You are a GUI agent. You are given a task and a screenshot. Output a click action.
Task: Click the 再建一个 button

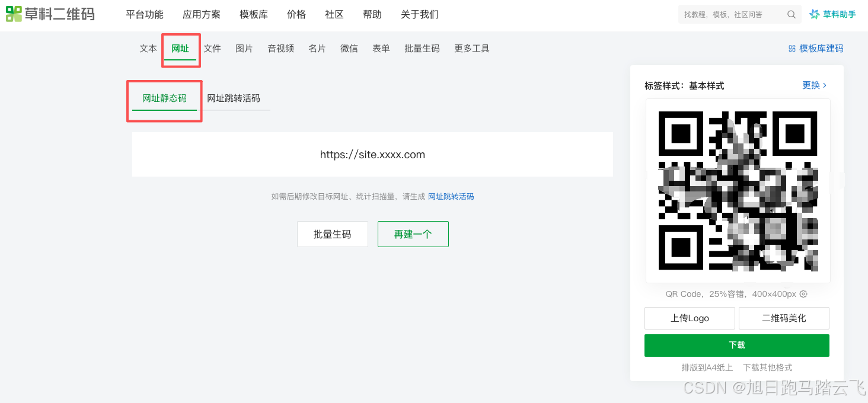tap(413, 234)
